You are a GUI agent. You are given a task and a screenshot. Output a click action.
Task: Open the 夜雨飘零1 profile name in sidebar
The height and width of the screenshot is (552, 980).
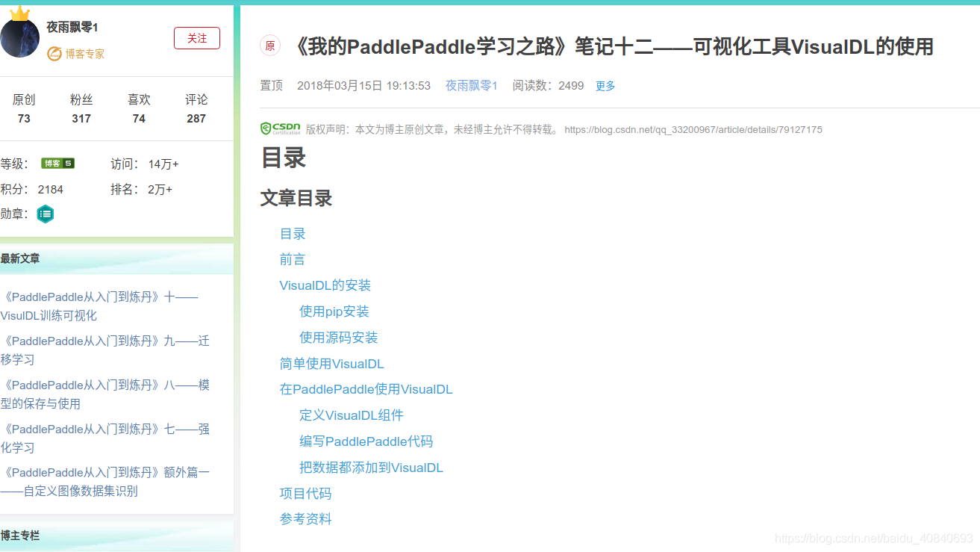(72, 27)
